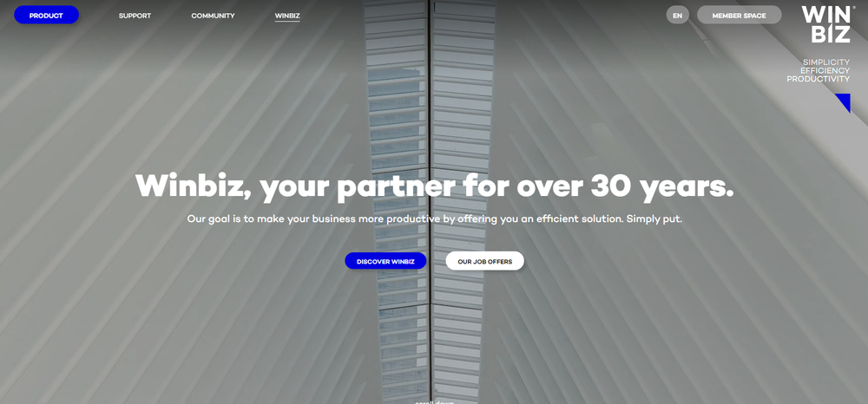The image size is (868, 404).
Task: Go to the Community menu item
Action: pos(214,16)
